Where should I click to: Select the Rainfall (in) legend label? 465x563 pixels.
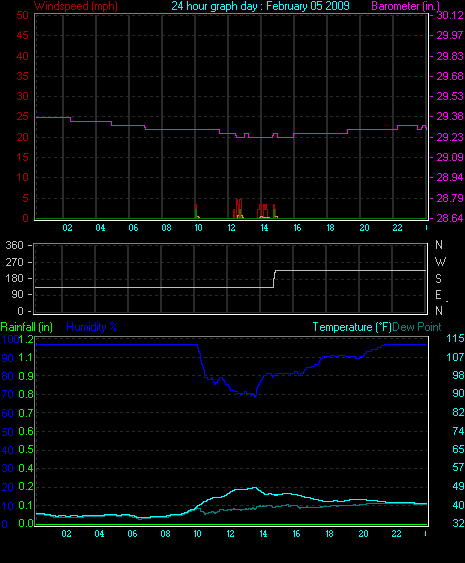pyautogui.click(x=27, y=327)
